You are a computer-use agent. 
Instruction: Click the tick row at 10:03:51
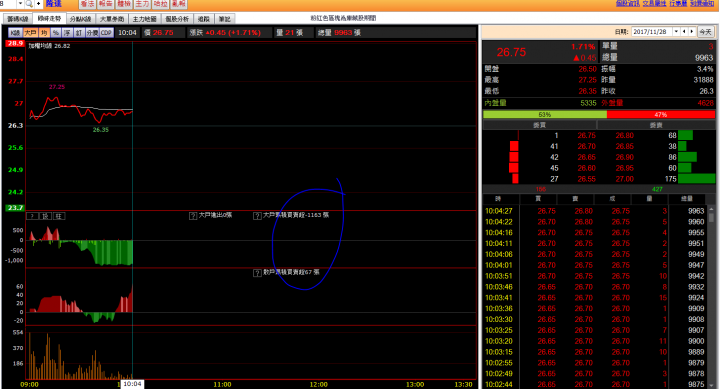click(595, 276)
